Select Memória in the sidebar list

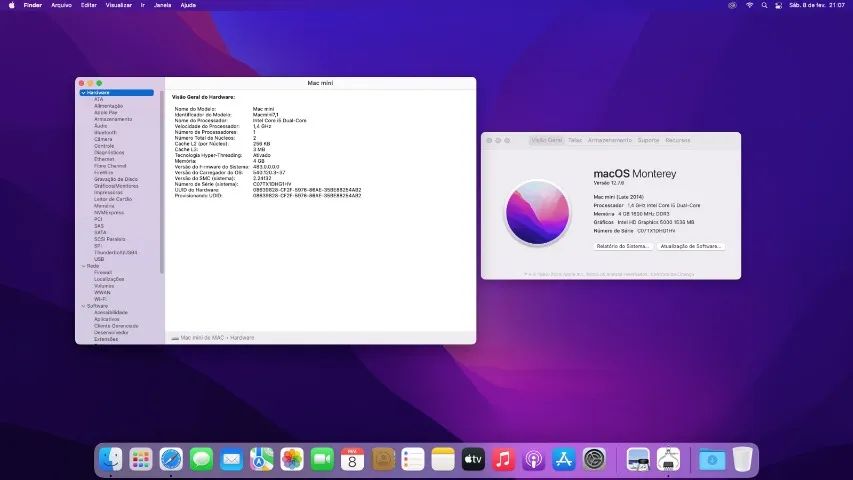pos(104,206)
